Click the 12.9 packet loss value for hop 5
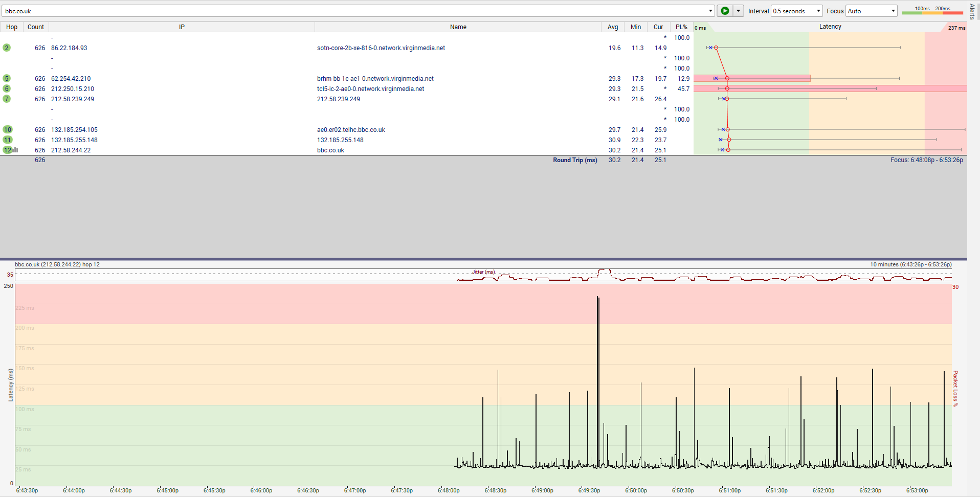 [683, 79]
